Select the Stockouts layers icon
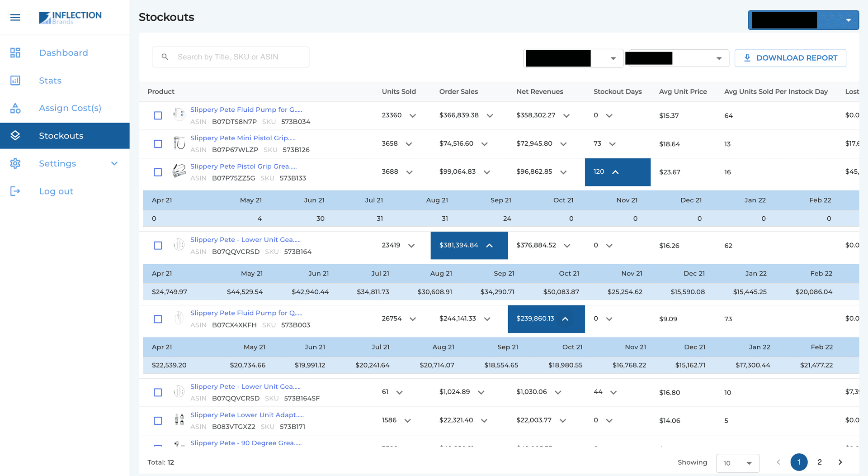The height and width of the screenshot is (476, 868). [15, 135]
